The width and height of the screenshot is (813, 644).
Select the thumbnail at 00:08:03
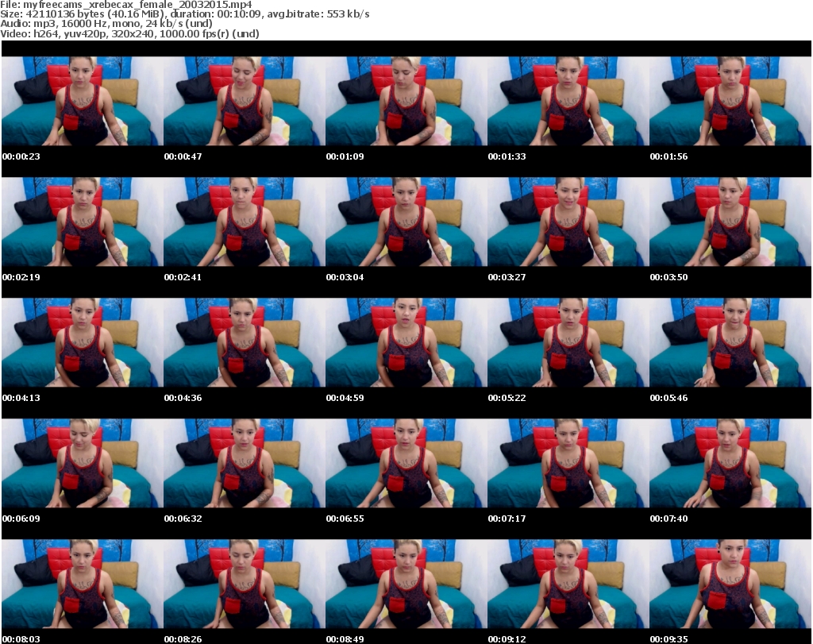[83, 584]
